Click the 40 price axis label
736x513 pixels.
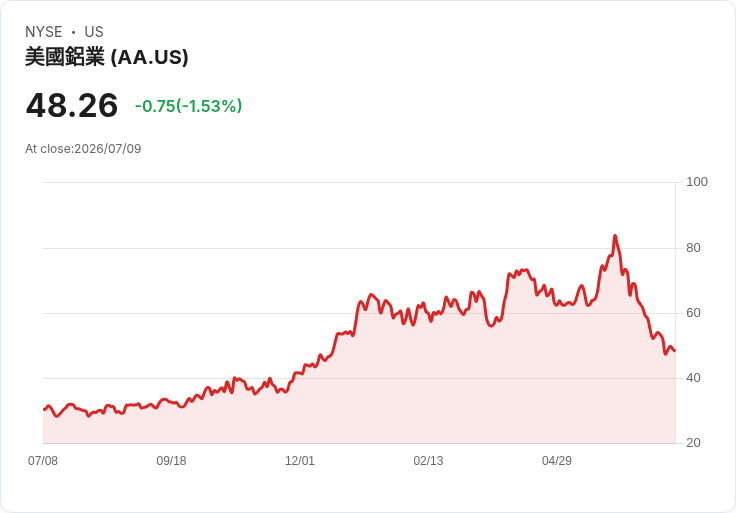[x=693, y=377]
